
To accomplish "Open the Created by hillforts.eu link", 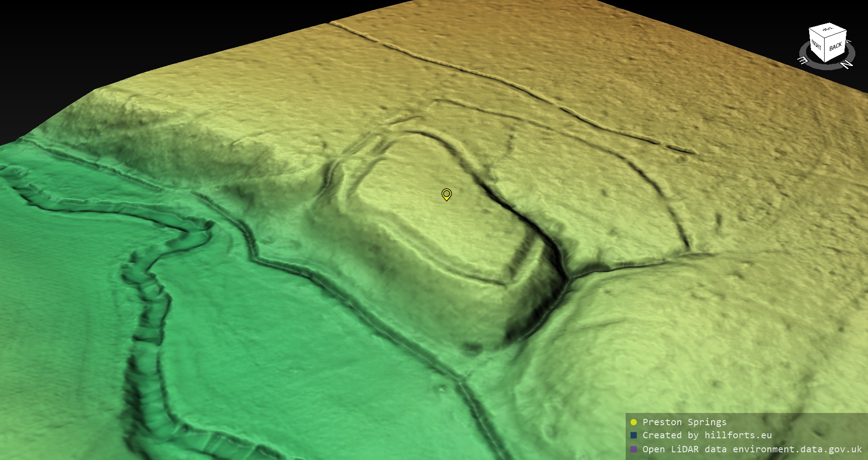I will click(x=707, y=435).
